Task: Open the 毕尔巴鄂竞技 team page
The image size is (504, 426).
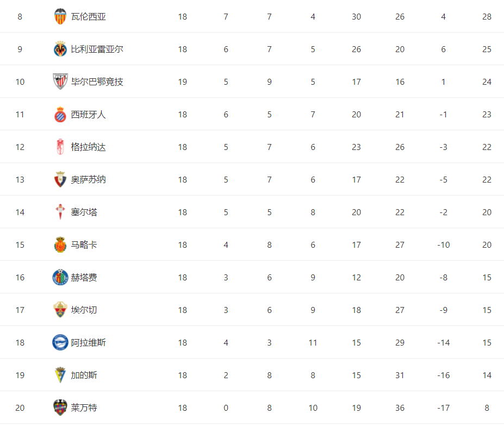Action: tap(97, 82)
